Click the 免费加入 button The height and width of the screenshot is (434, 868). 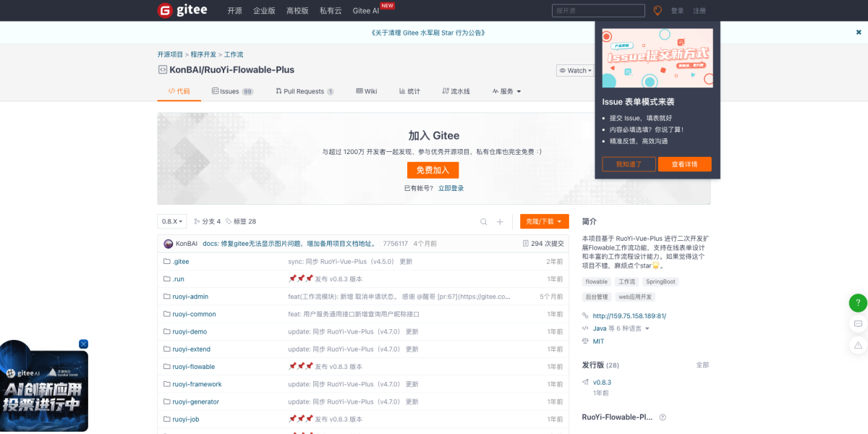coord(433,170)
